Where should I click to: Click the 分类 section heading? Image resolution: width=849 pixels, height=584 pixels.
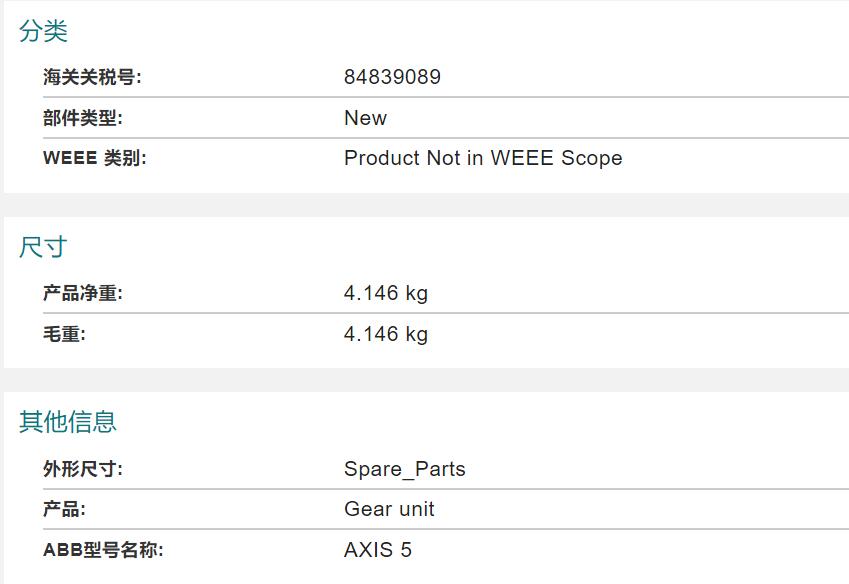pos(43,32)
